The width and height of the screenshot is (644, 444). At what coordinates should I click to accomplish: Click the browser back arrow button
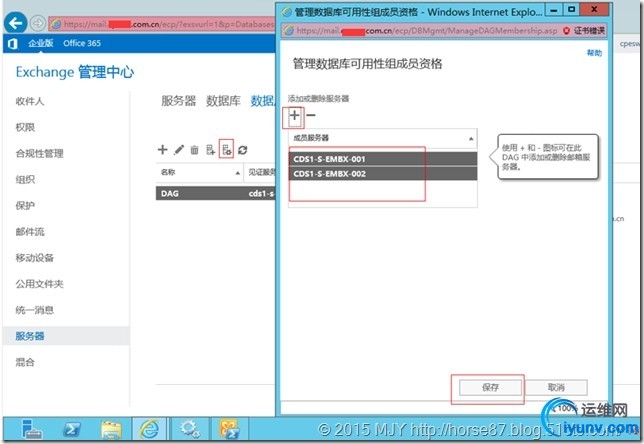point(15,23)
